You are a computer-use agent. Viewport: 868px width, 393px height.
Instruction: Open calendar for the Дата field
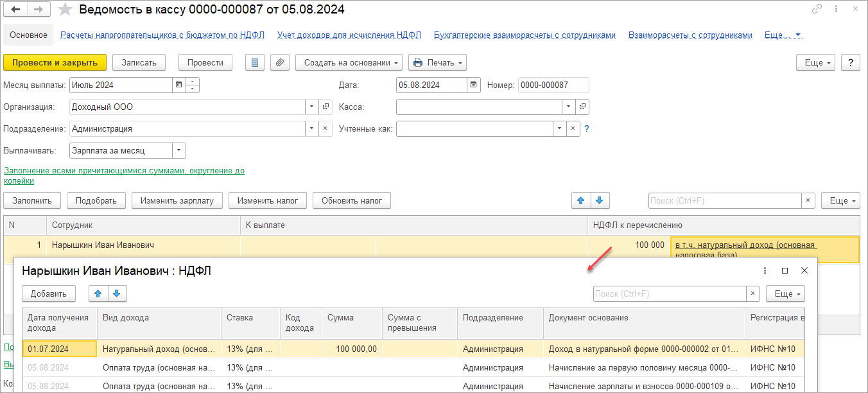[473, 85]
